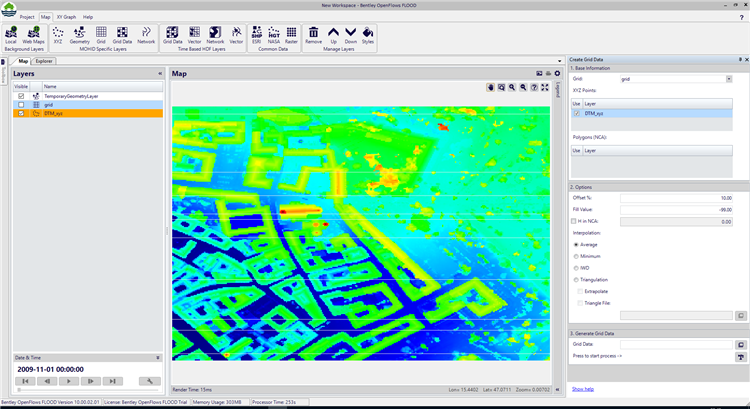Add a Geometry layer
The height and width of the screenshot is (409, 750).
[x=79, y=35]
